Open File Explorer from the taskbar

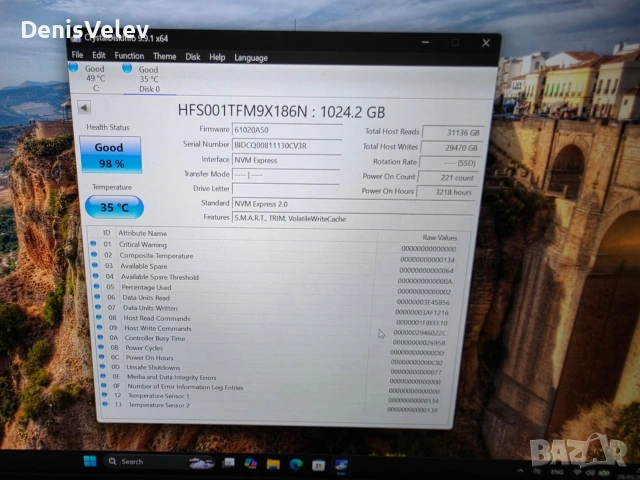click(x=273, y=464)
